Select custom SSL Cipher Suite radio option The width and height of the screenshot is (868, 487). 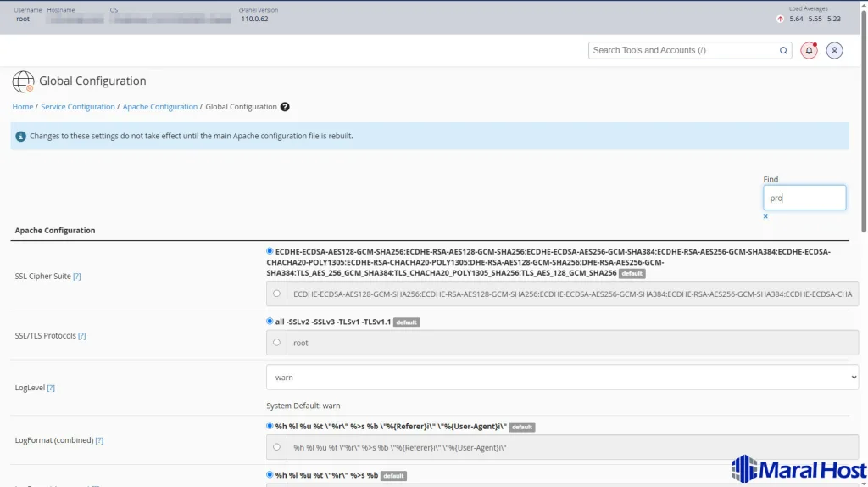pyautogui.click(x=276, y=294)
